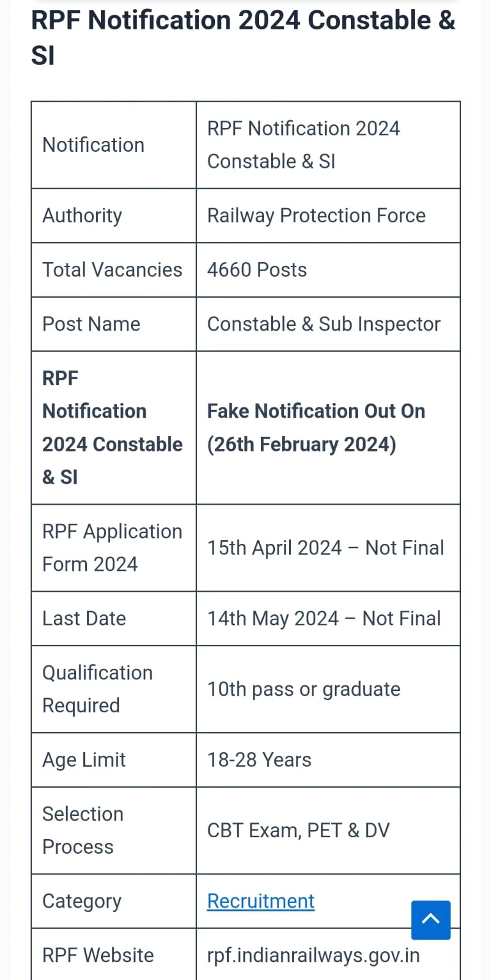491x980 pixels.
Task: Tap the Selection Process row label
Action: coord(83,831)
